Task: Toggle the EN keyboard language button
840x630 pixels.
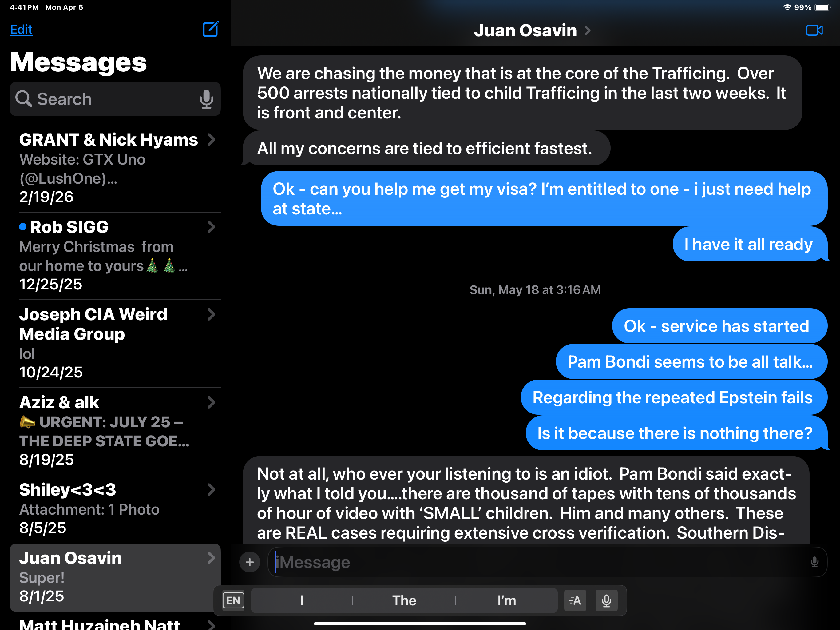Action: click(233, 601)
